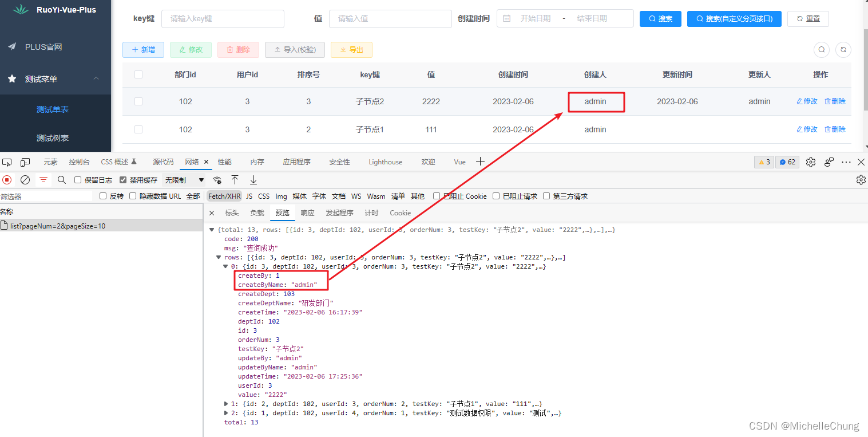
Task: Select request list?pageNum=2&pageSize=10
Action: [101, 226]
